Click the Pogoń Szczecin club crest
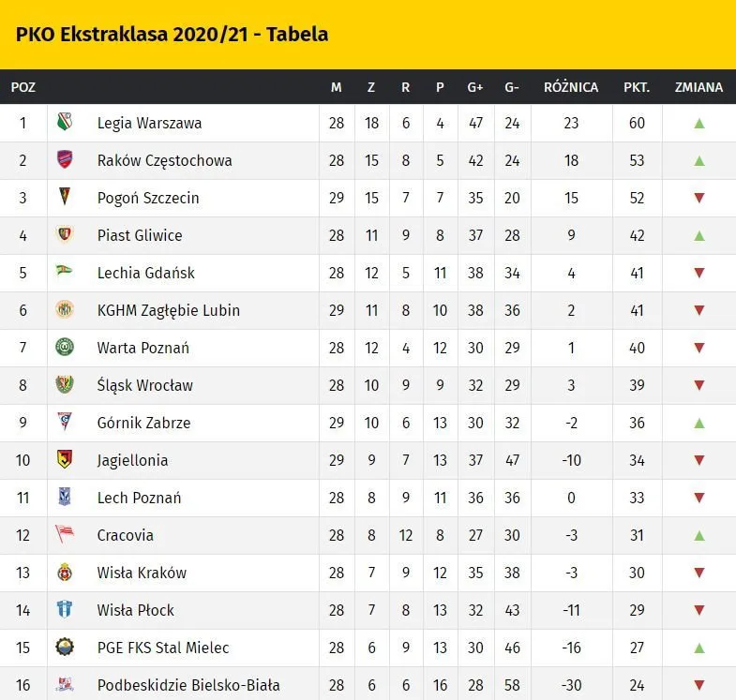Viewport: 736px width, 700px height. pyautogui.click(x=65, y=198)
